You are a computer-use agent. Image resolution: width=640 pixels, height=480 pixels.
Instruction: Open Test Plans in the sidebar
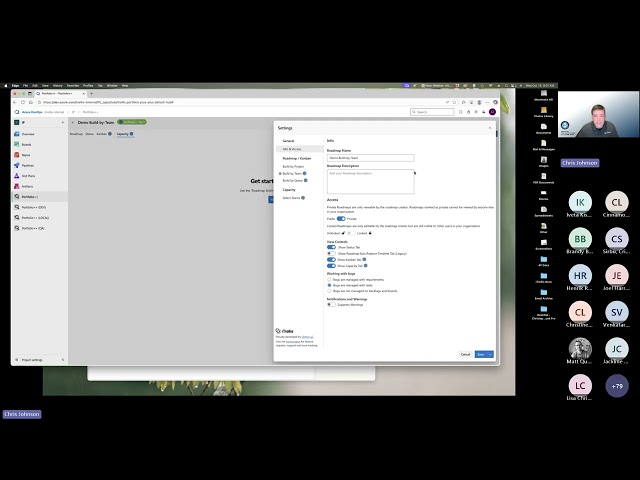pyautogui.click(x=28, y=176)
